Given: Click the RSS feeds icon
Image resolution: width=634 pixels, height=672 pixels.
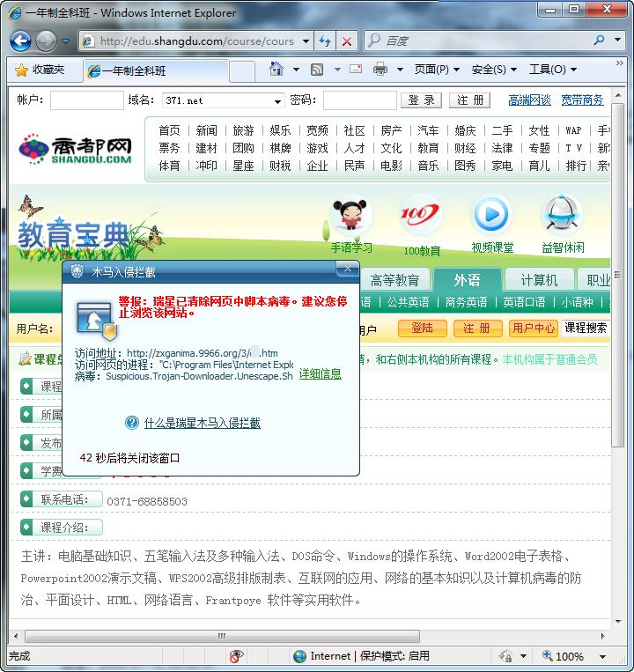Looking at the screenshot, I should [317, 70].
